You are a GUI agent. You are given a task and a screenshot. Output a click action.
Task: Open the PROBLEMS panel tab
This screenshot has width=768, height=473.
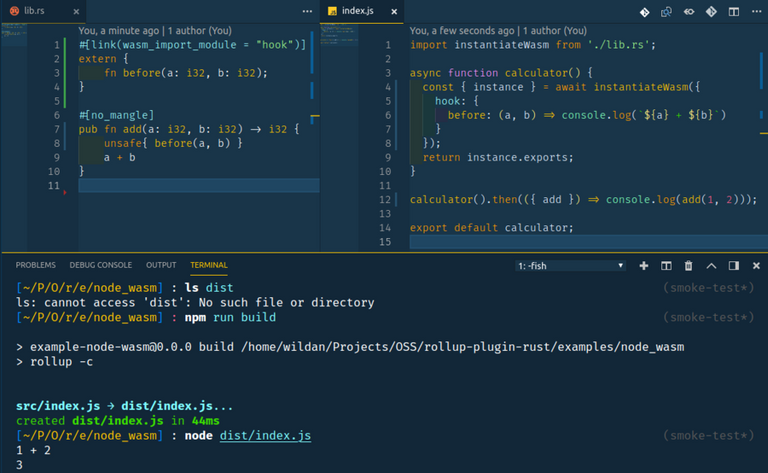pos(35,265)
